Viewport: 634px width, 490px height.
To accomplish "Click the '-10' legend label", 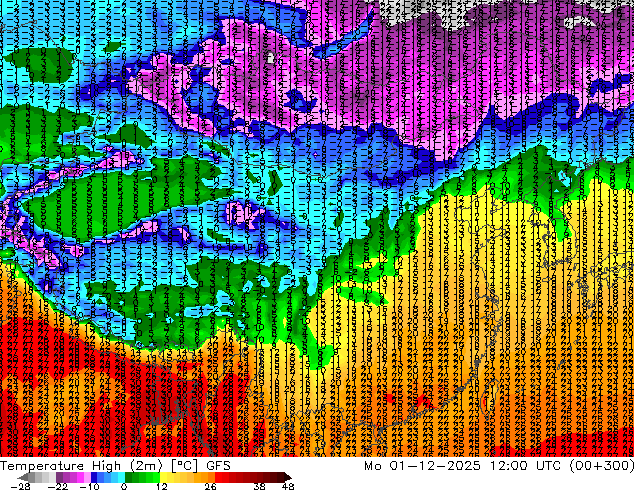I will 89,486.
